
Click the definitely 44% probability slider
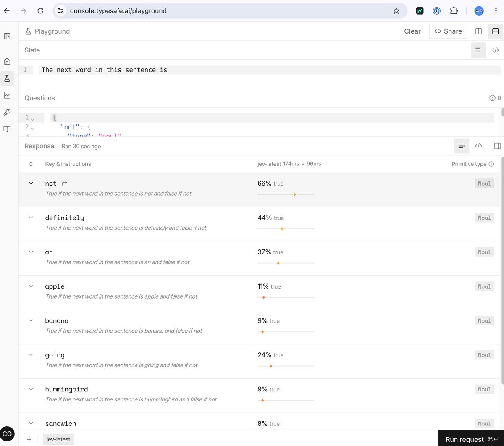pos(286,229)
